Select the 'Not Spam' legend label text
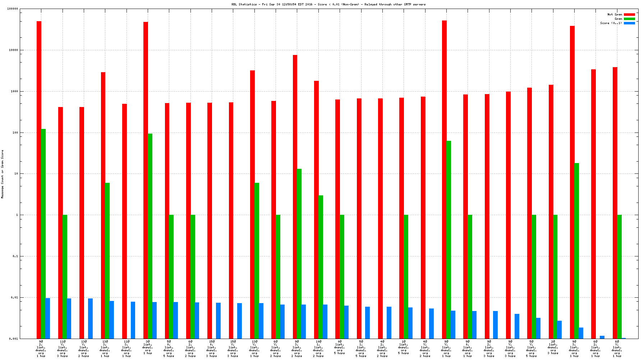The height and width of the screenshot is (362, 644). (615, 15)
